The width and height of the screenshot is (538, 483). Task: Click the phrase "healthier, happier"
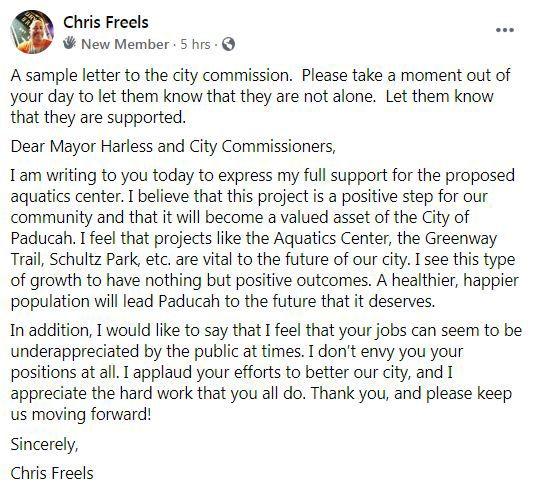455,281
